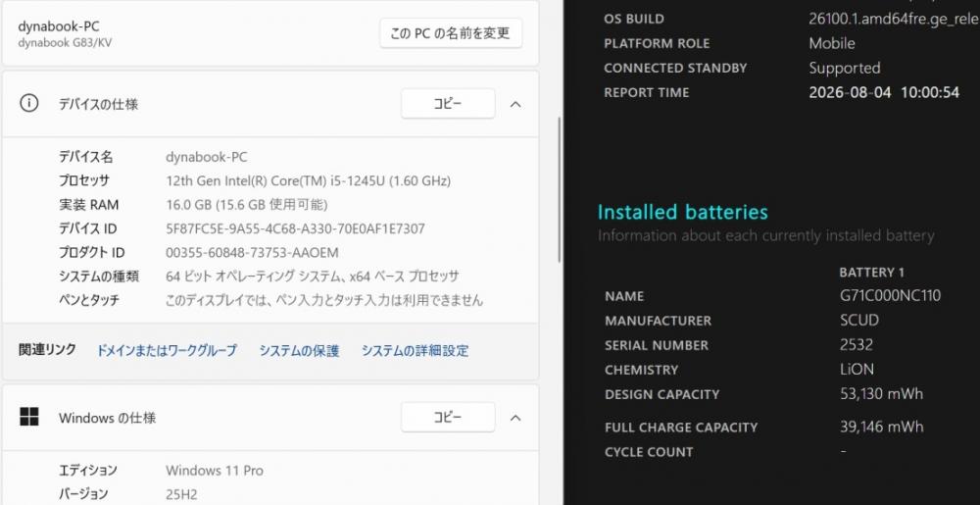Select the dynabook-PC device name value
The width and height of the screenshot is (980, 505).
pyautogui.click(x=206, y=158)
